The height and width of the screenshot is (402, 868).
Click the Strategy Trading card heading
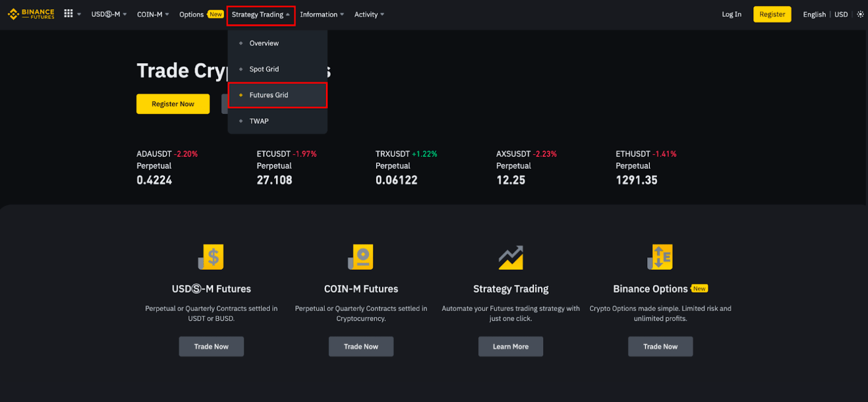511,289
